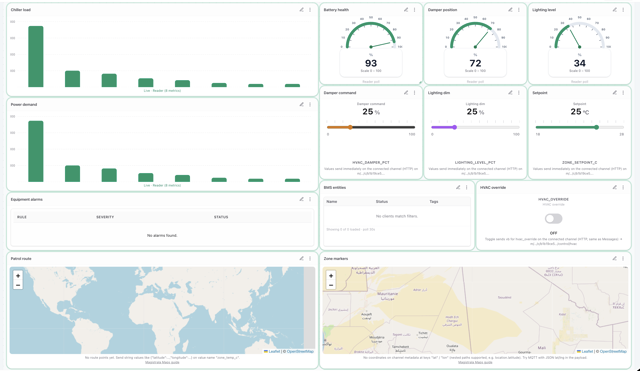Edit the Setpoint widget
The image size is (640, 371).
tap(614, 93)
